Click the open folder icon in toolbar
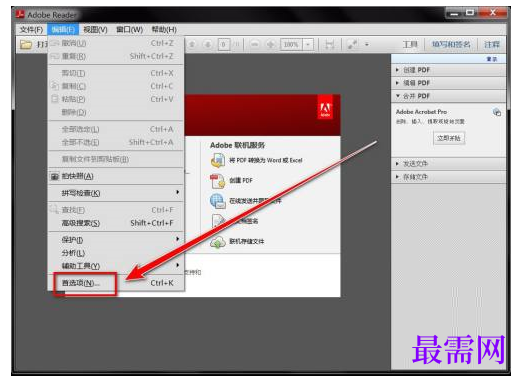This screenshot has height=381, width=524. point(26,44)
